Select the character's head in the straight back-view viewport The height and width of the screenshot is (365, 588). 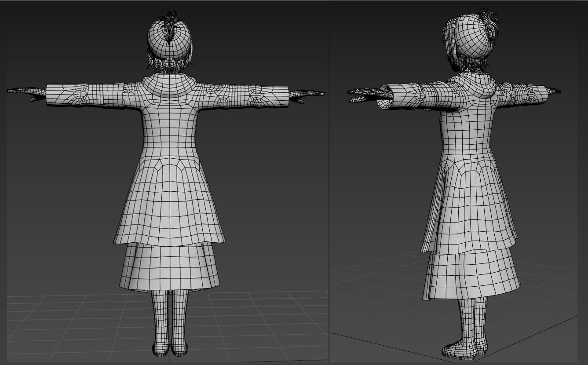point(169,42)
